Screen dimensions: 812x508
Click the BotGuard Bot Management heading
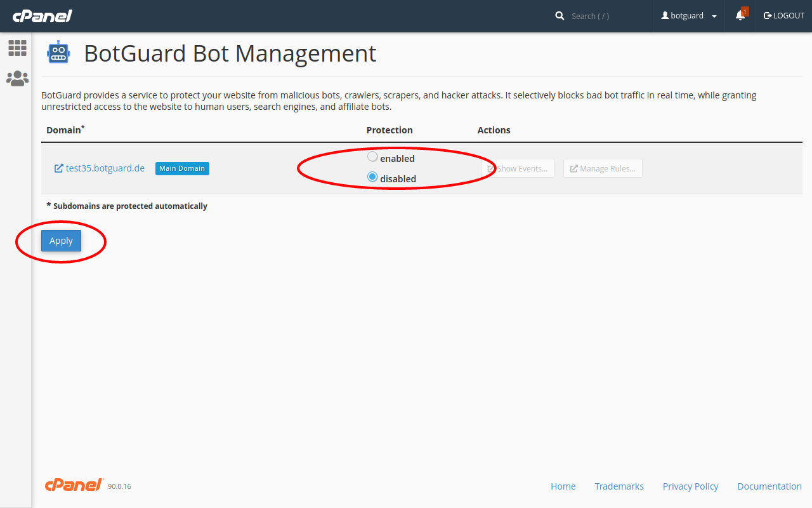[230, 53]
